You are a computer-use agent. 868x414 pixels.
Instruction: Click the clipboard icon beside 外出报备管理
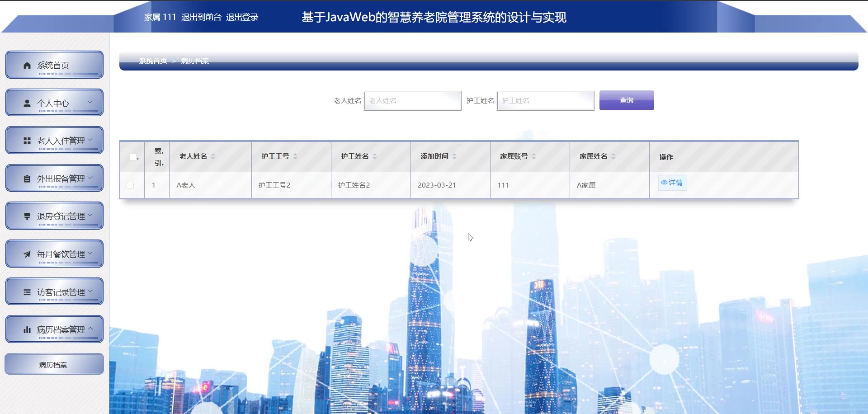(27, 179)
